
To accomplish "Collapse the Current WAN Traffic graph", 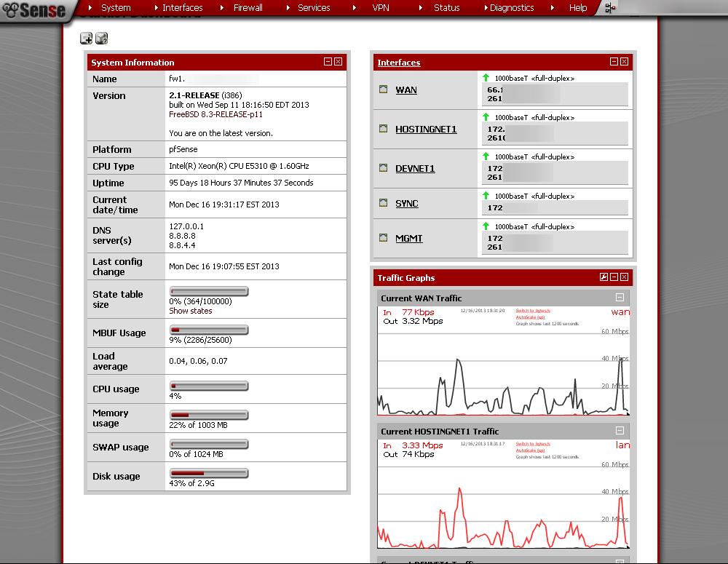I will click(x=620, y=297).
